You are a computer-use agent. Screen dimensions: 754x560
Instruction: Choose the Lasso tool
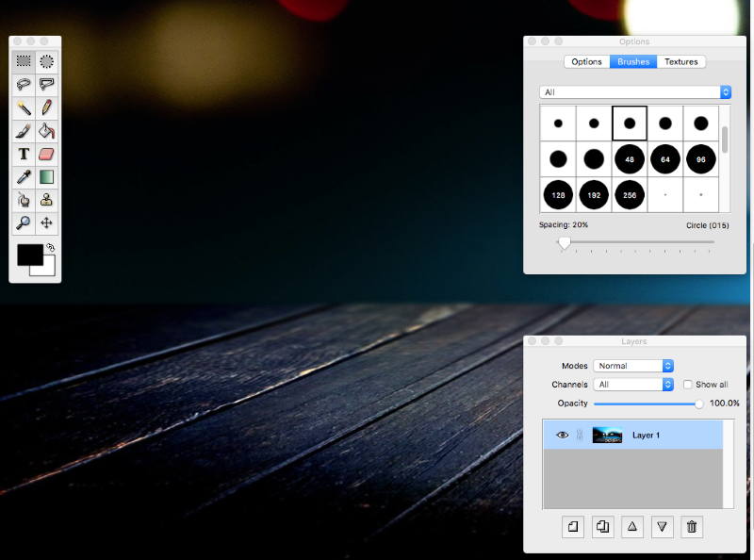(24, 84)
